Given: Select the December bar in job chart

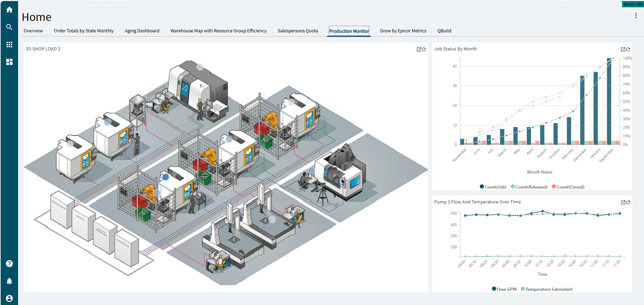Looking at the screenshot, I should coord(582,110).
